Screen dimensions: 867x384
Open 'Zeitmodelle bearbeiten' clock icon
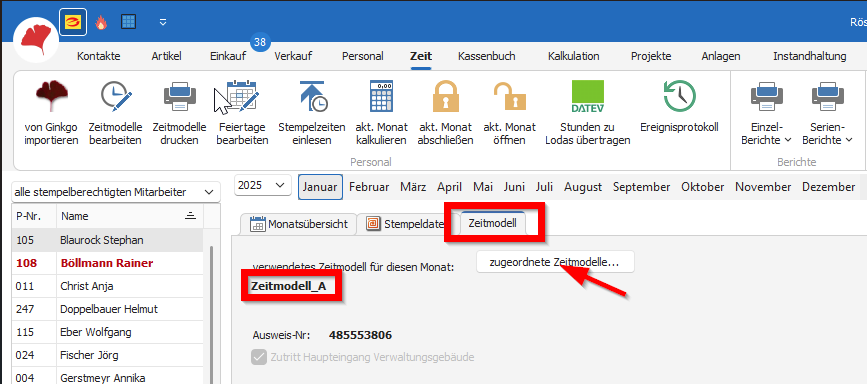(x=116, y=96)
